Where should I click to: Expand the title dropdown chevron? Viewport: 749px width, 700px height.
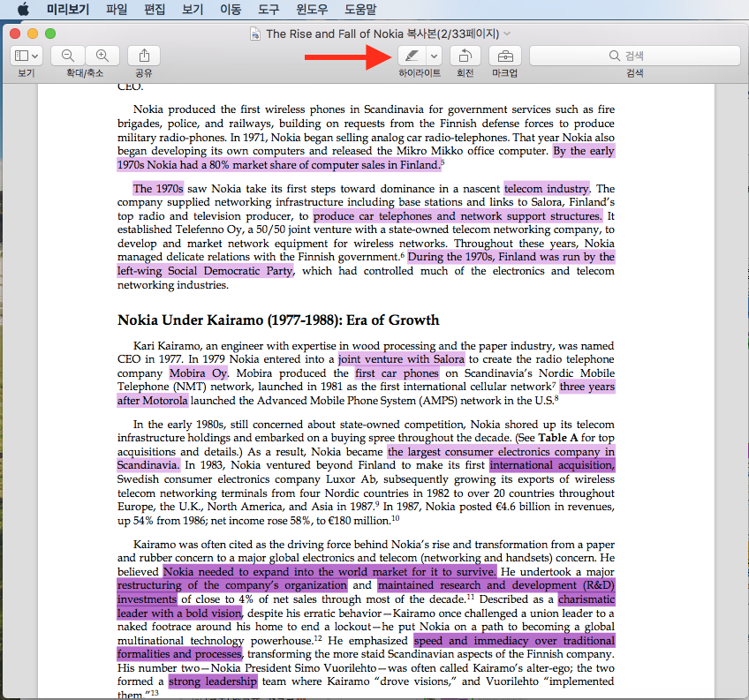click(507, 34)
